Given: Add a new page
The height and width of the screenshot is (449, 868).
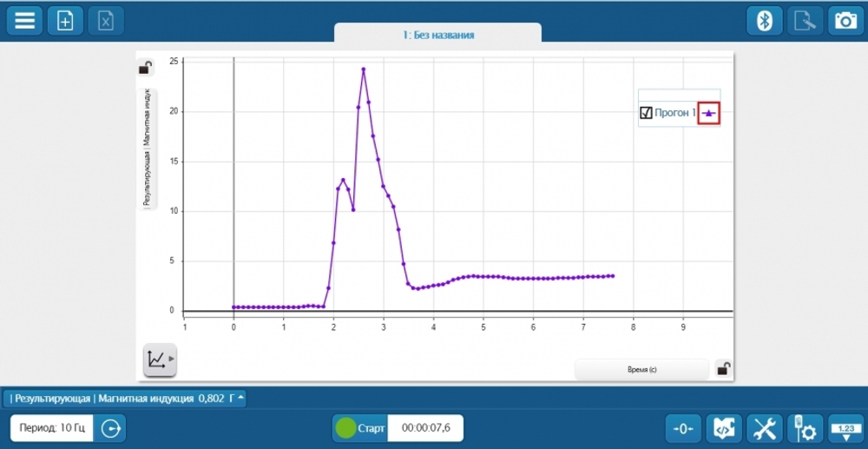Looking at the screenshot, I should 65,21.
